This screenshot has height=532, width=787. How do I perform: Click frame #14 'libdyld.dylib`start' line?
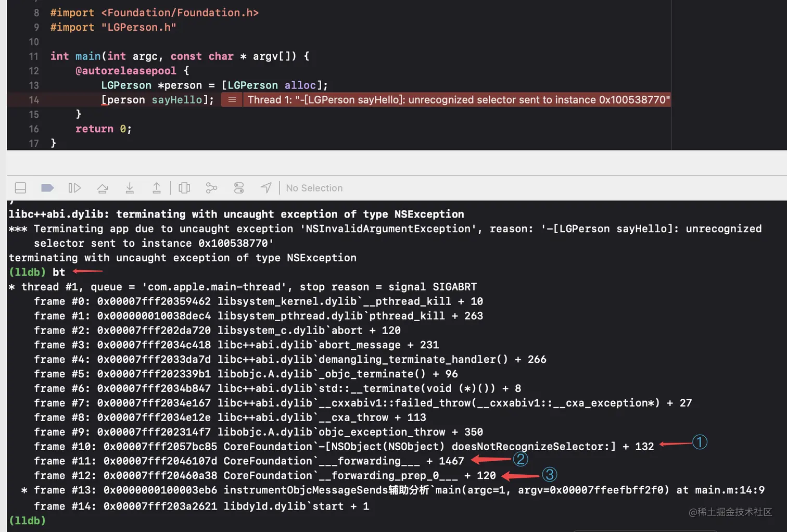[x=201, y=506]
